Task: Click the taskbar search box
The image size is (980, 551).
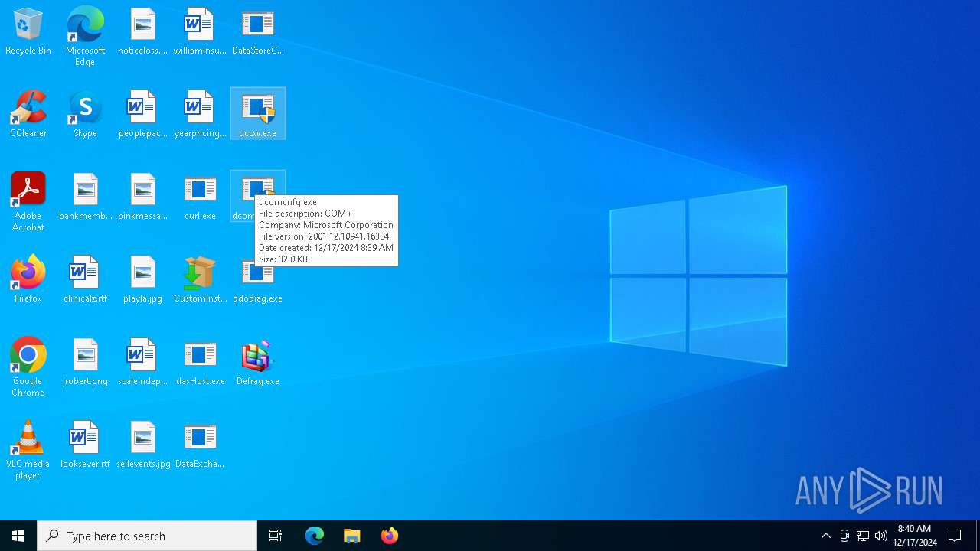Action: pyautogui.click(x=147, y=536)
